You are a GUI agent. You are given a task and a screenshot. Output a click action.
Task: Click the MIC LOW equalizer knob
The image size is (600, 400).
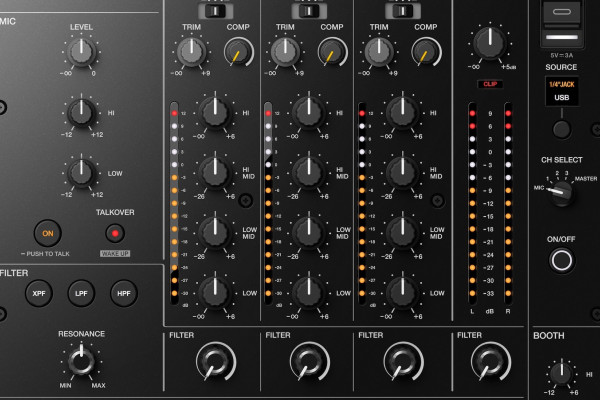pyautogui.click(x=81, y=173)
